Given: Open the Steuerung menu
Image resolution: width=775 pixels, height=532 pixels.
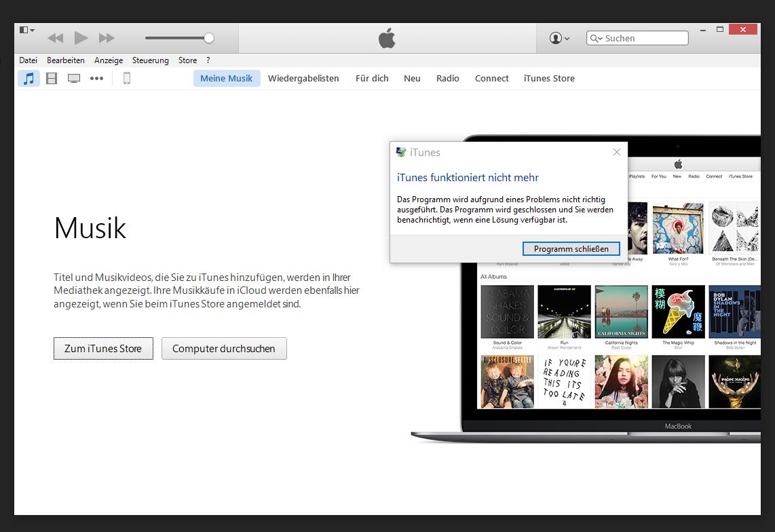Looking at the screenshot, I should tap(150, 60).
